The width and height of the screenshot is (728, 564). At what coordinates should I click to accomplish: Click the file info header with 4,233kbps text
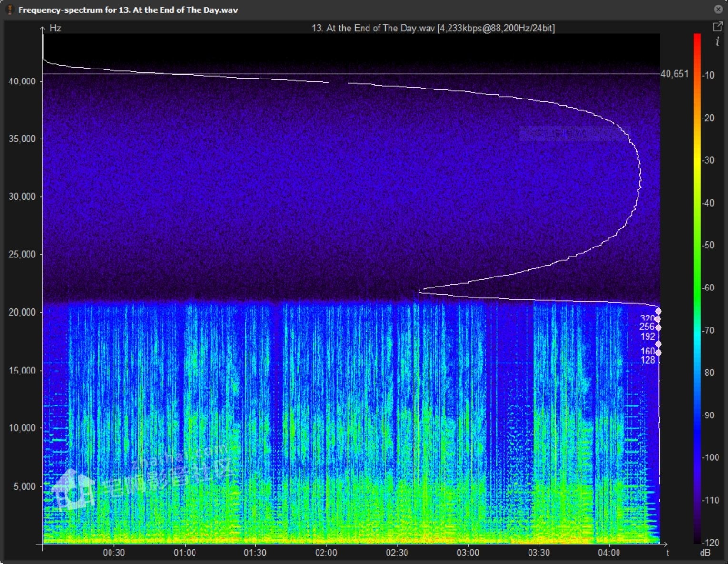point(433,28)
